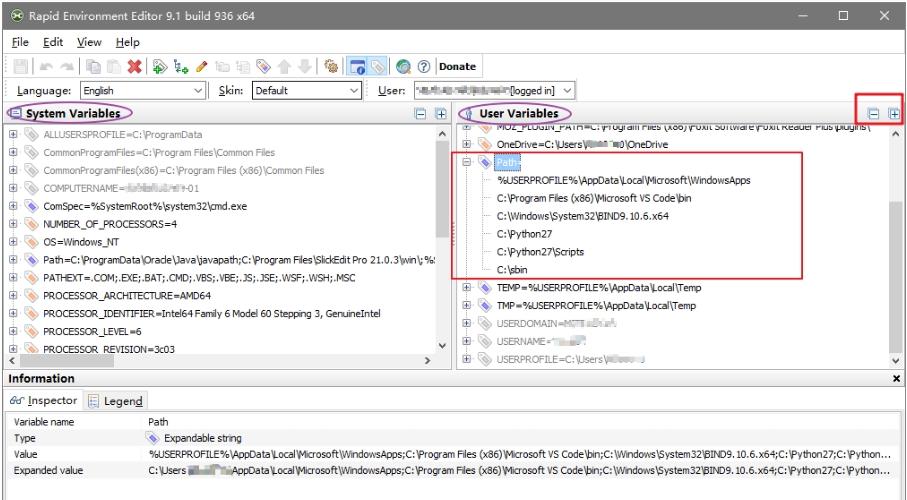This screenshot has width=907, height=500.
Task: Move the value down with down-arrow icon
Action: click(x=305, y=67)
